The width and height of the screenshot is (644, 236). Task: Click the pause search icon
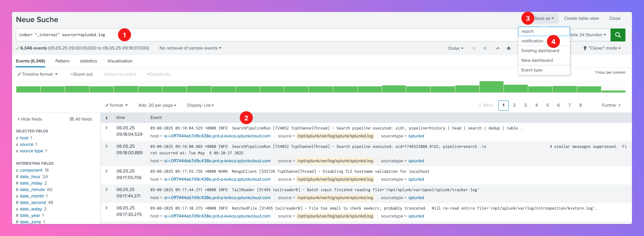click(x=474, y=48)
